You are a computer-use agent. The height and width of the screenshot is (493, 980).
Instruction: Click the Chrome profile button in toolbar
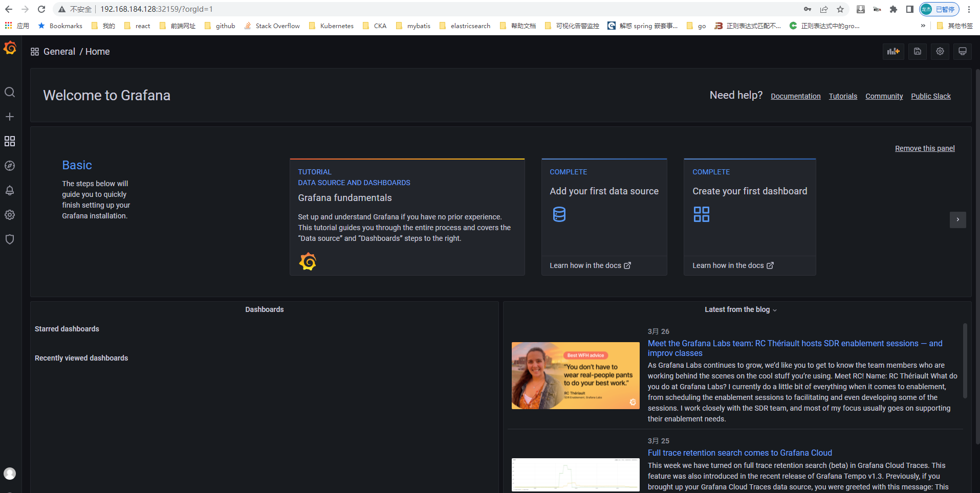(939, 9)
